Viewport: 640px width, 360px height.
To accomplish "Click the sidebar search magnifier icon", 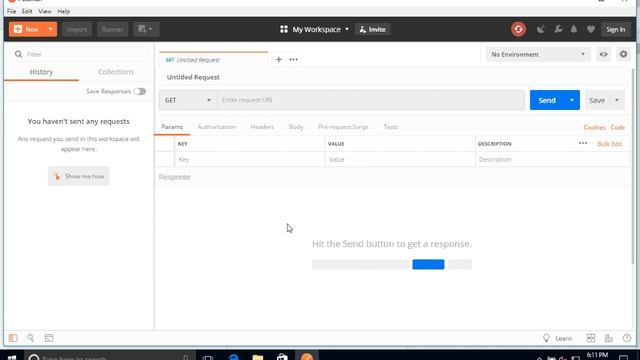I will click(18, 54).
